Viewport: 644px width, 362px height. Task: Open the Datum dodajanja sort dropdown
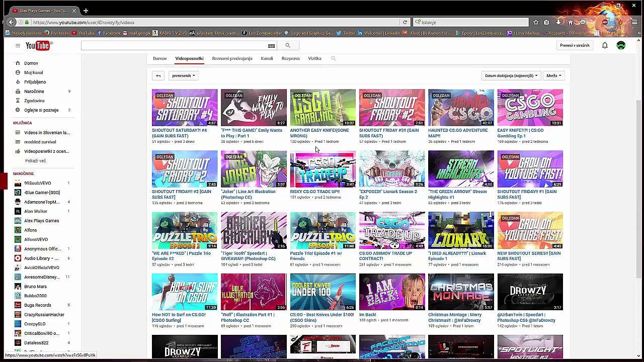click(x=511, y=76)
